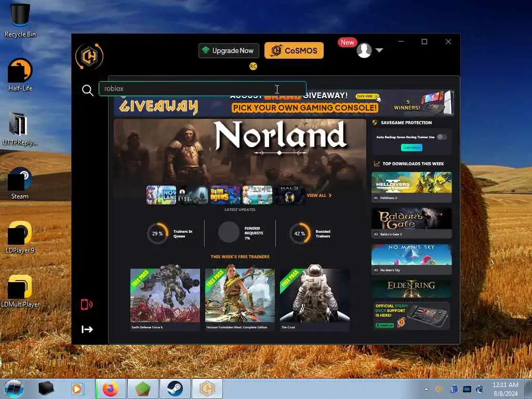Click the Click Here giveaway banner button
The width and height of the screenshot is (532, 399).
[367, 96]
